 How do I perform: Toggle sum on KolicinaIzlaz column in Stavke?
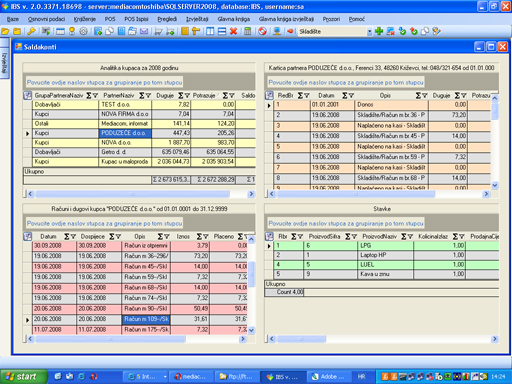click(455, 237)
